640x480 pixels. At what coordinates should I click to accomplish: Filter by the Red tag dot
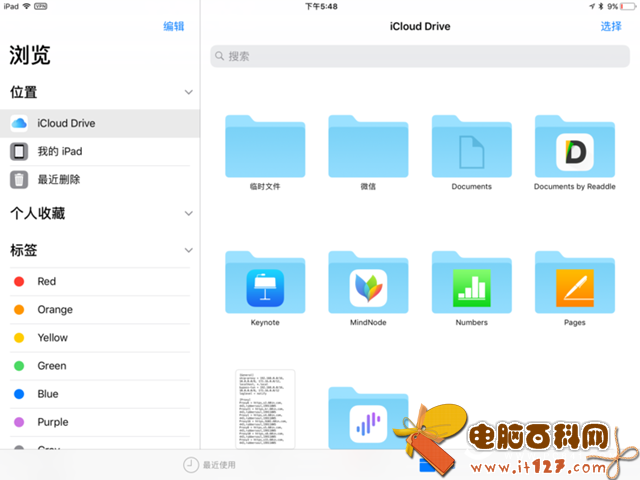[x=19, y=282]
